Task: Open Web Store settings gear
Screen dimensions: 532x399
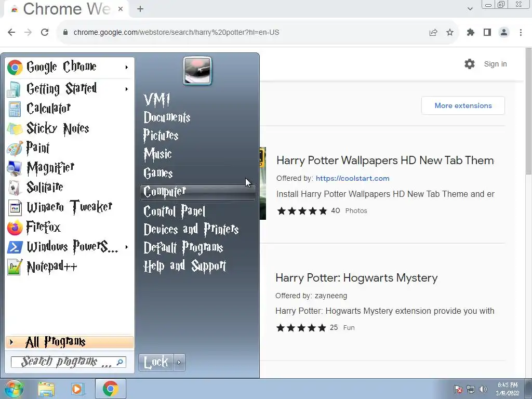Action: click(x=470, y=64)
